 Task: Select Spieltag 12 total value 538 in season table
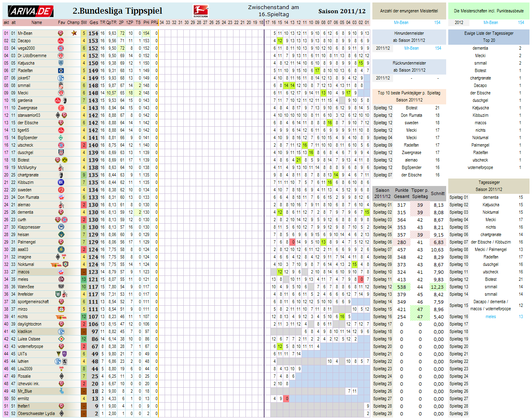tap(401, 287)
